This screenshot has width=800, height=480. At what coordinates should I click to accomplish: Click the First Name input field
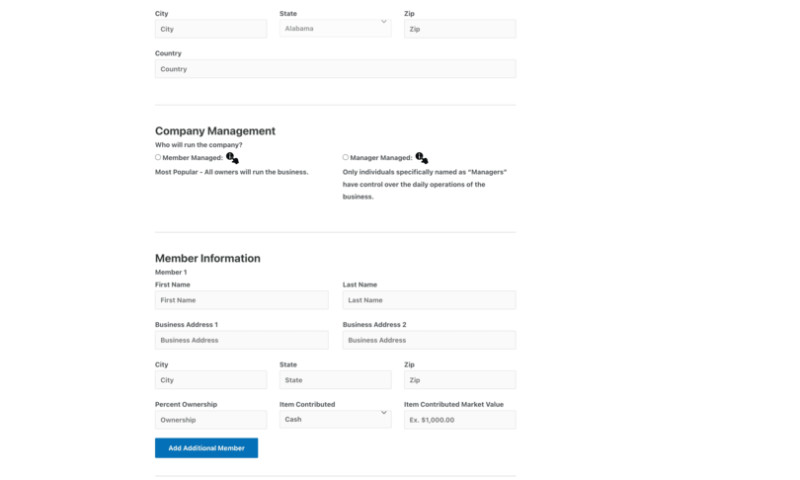[x=242, y=300]
